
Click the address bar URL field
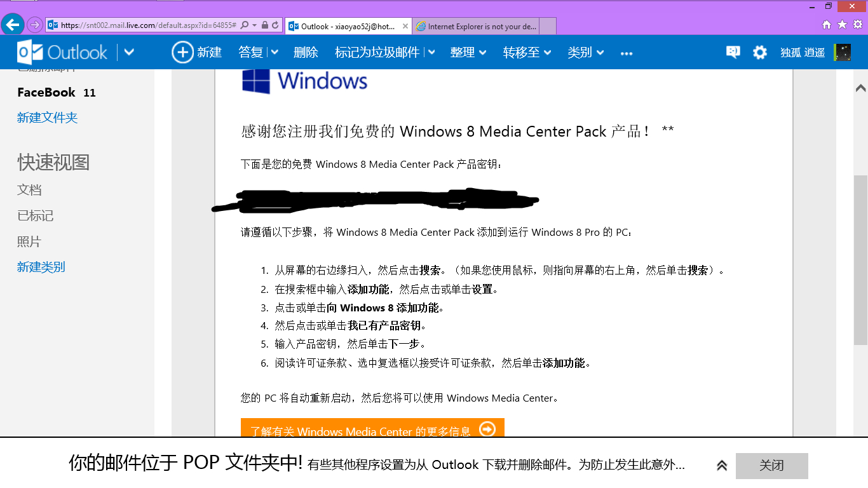tap(149, 25)
